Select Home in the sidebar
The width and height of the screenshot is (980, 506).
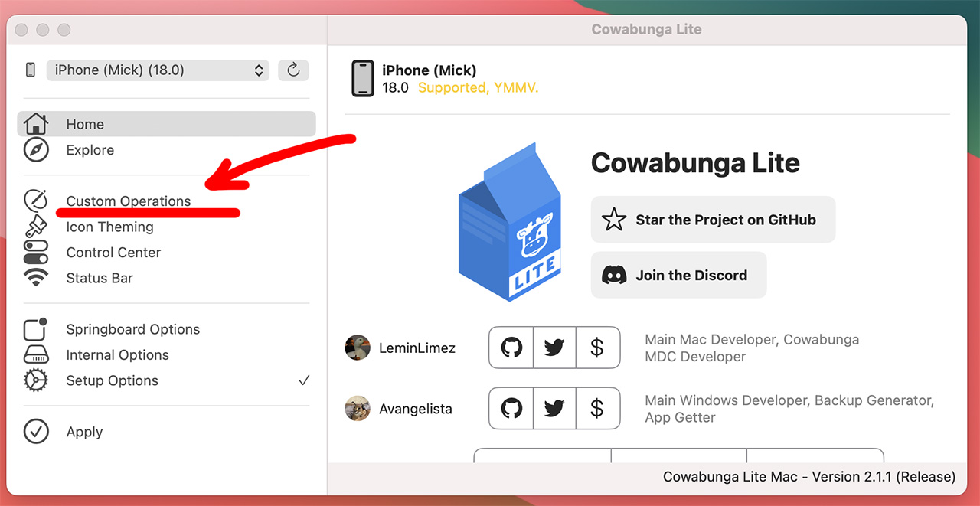(166, 124)
